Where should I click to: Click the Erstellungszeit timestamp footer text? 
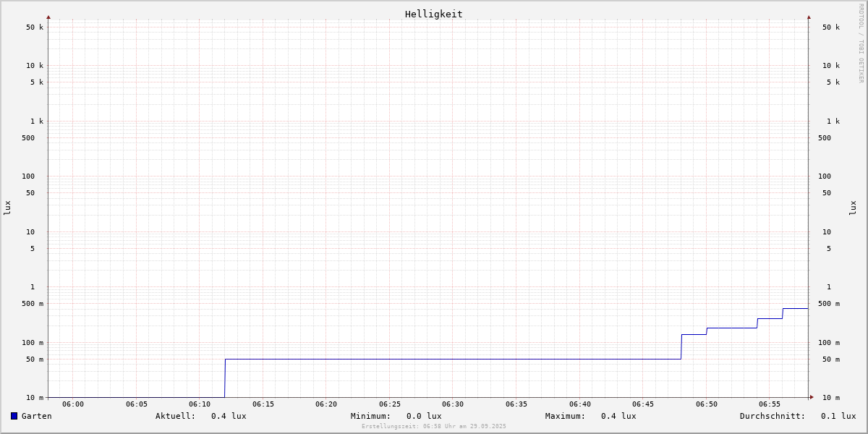[x=434, y=427]
